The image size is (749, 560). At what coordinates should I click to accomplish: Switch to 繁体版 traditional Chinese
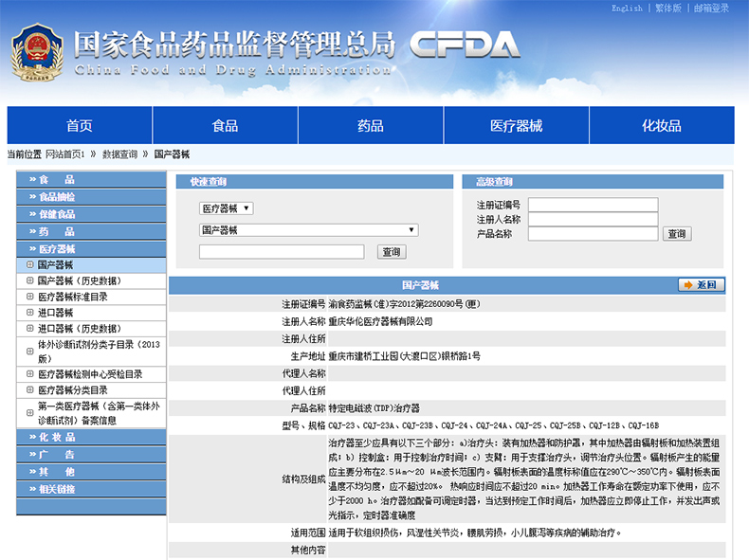667,9
